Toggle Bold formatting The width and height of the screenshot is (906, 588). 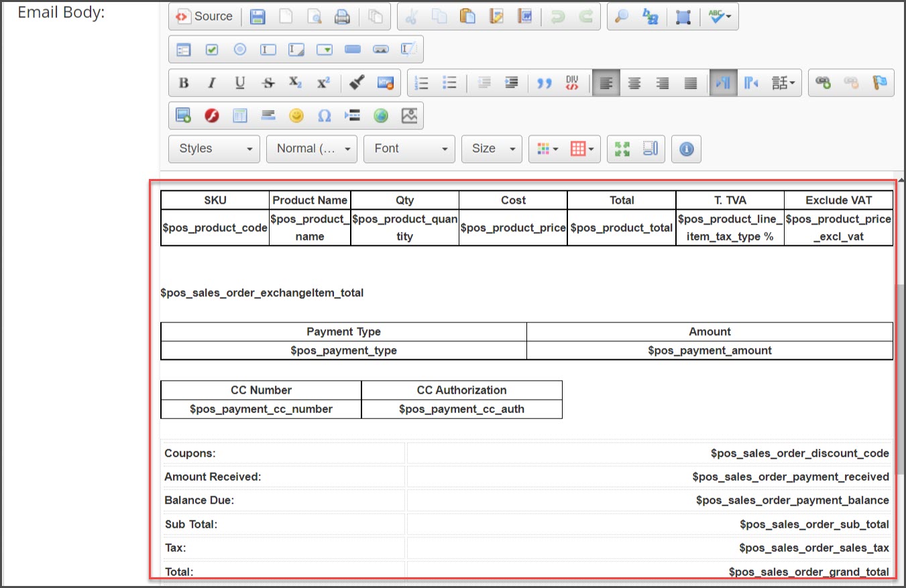pos(184,83)
